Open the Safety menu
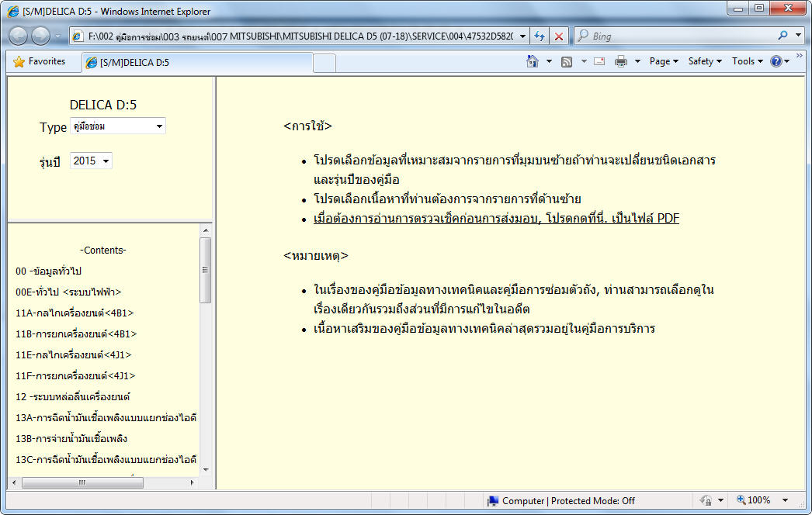 [705, 61]
